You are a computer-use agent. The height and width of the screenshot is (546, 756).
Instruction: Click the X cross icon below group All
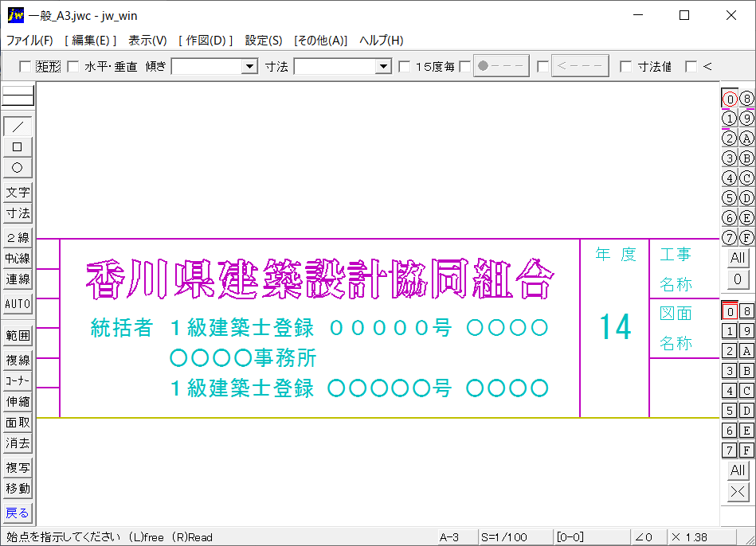click(x=738, y=492)
